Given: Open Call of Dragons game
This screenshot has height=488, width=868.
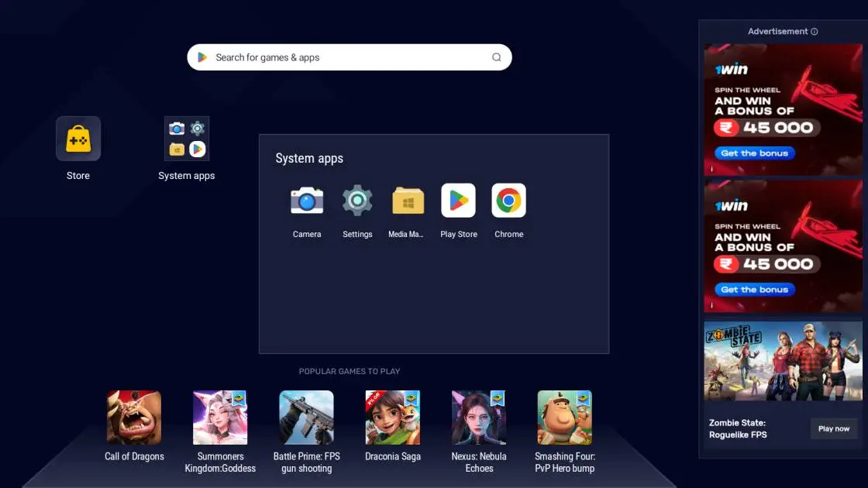Looking at the screenshot, I should coord(134,418).
